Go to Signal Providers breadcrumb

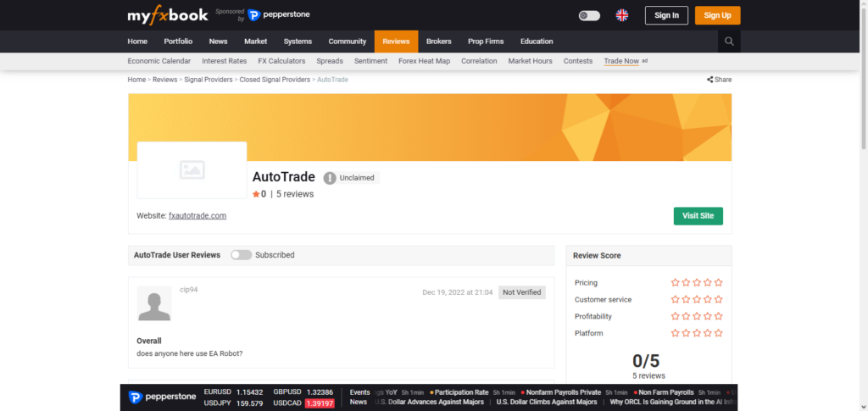pyautogui.click(x=209, y=80)
